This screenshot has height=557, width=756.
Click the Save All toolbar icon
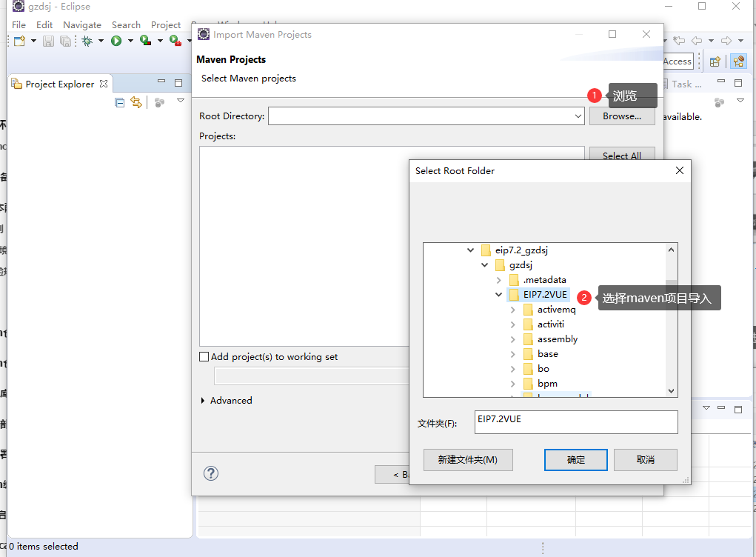pos(65,41)
